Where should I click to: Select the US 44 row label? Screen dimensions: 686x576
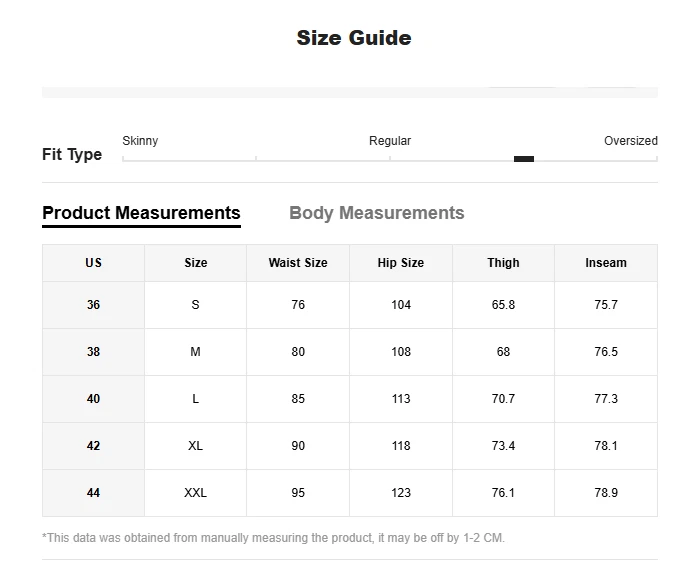(x=93, y=493)
